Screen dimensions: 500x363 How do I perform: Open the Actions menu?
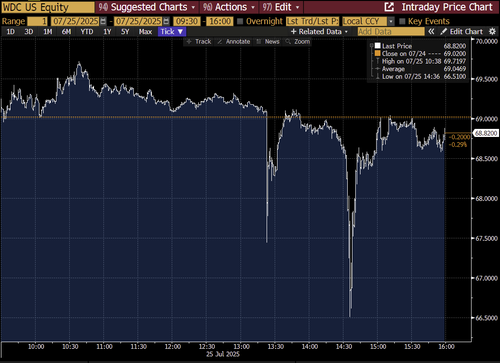pyautogui.click(x=229, y=7)
